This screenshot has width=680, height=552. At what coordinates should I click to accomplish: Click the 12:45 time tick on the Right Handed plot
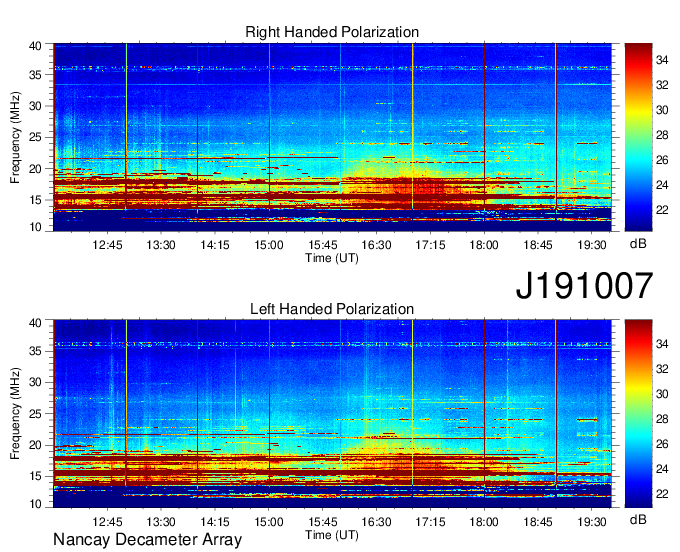coord(107,245)
